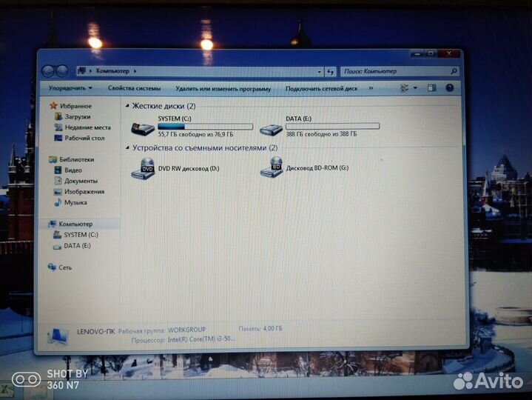The image size is (532, 400).
Task: Click the Загрузки folder icon in sidebar
Action: (58, 116)
